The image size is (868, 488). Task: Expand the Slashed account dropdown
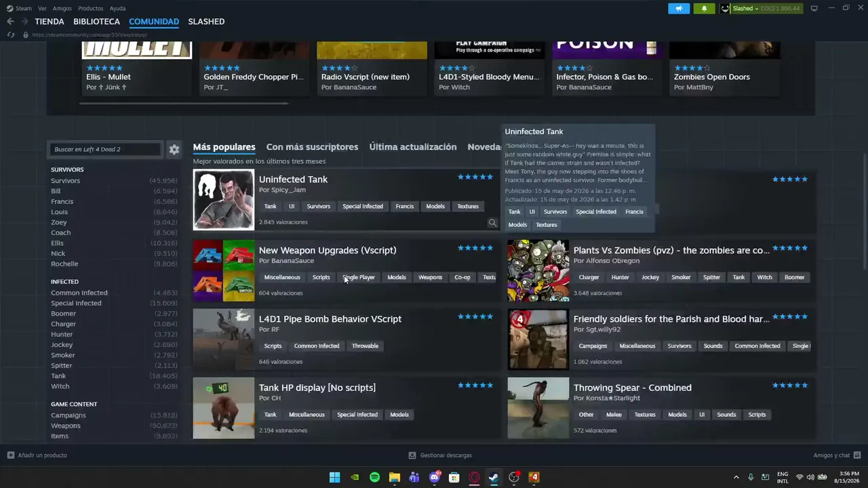757,8
